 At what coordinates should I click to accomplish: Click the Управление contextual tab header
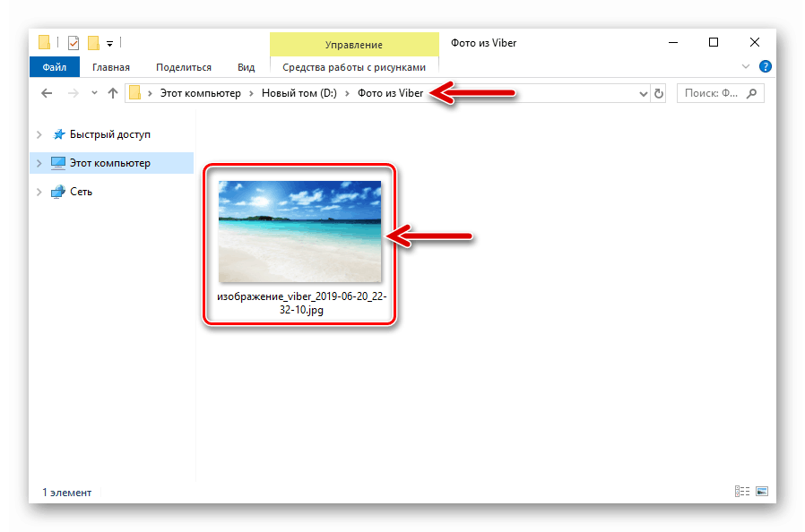click(354, 45)
